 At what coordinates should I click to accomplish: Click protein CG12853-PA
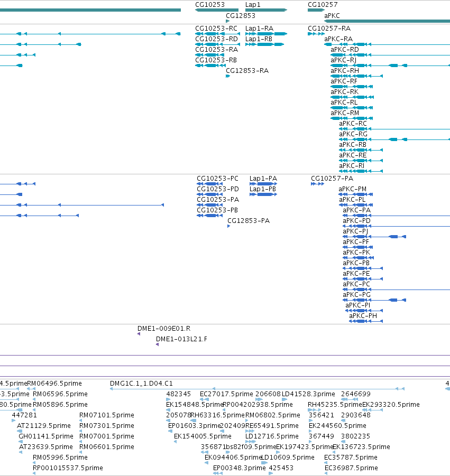(249, 221)
